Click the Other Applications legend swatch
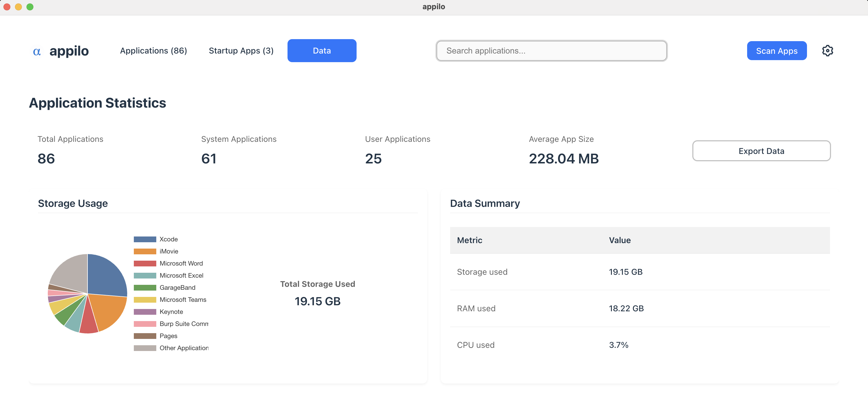The image size is (868, 393). pos(145,348)
